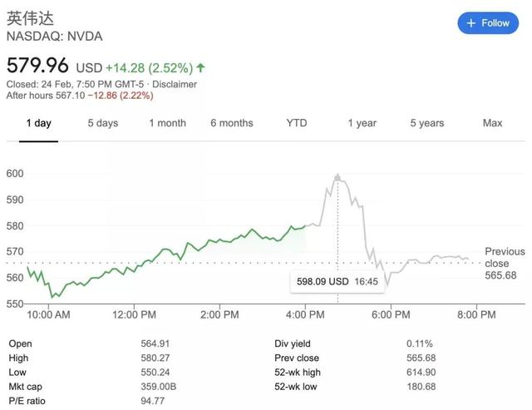Click the blue Follow button
This screenshot has height=410, width=532.
pyautogui.click(x=488, y=23)
